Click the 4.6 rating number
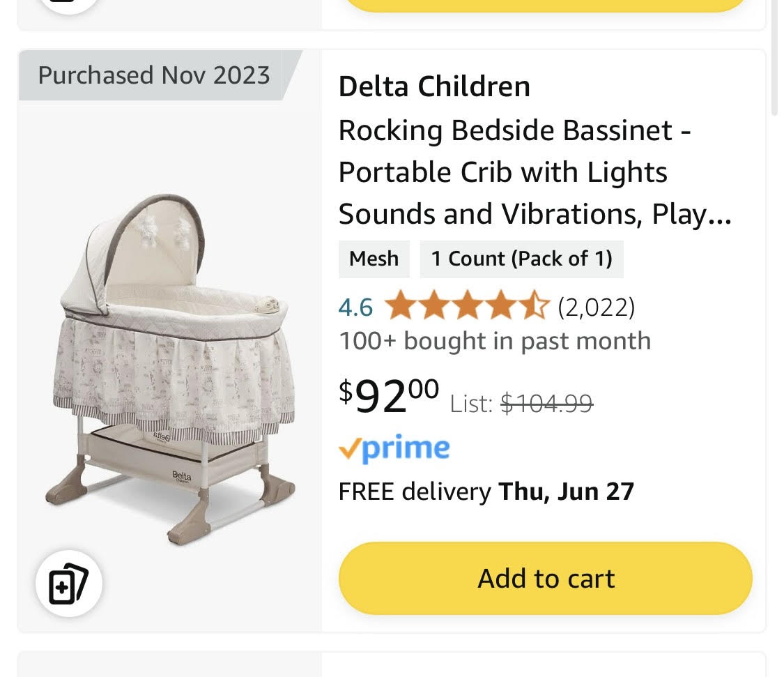The image size is (784, 677). point(355,307)
